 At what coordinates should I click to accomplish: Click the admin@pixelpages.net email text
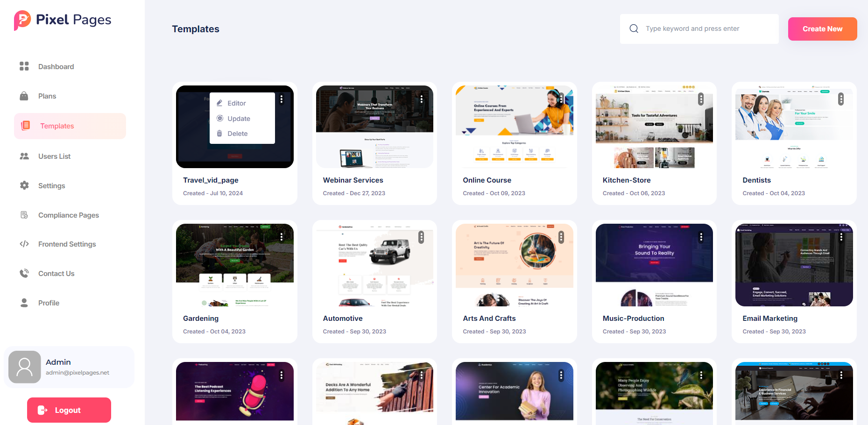(x=78, y=373)
